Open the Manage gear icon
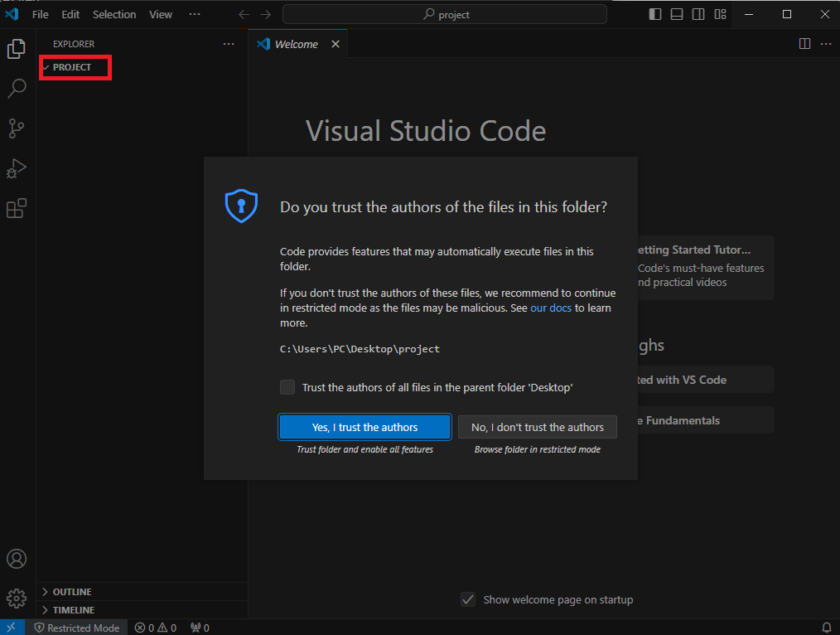This screenshot has height=635, width=840. click(17, 599)
